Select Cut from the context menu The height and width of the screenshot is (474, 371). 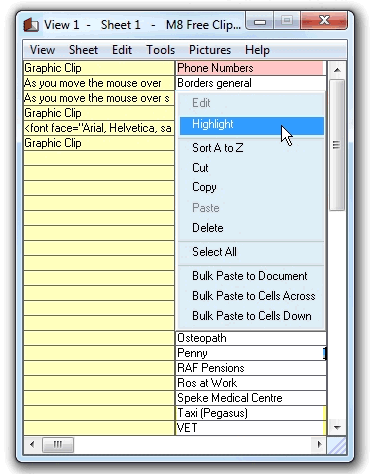[252, 168]
